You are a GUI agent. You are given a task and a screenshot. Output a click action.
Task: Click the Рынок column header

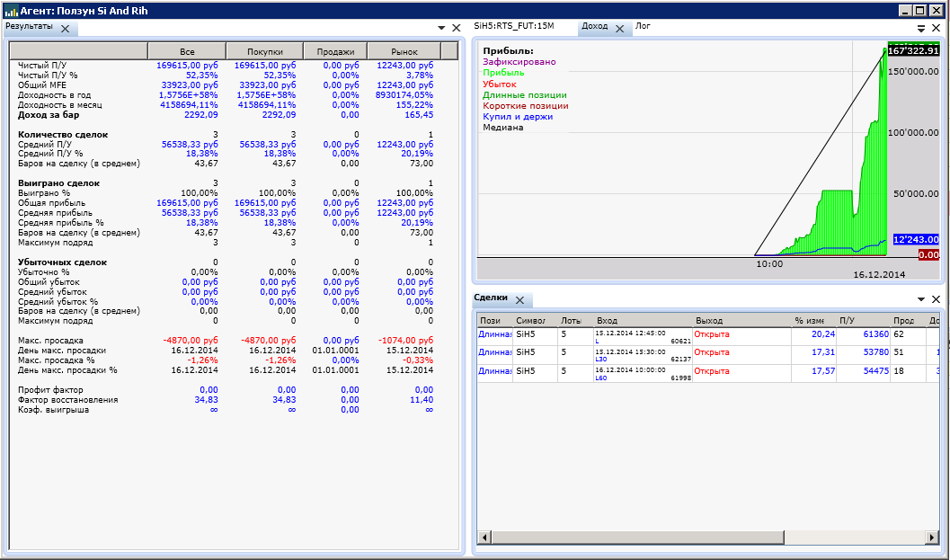point(404,51)
